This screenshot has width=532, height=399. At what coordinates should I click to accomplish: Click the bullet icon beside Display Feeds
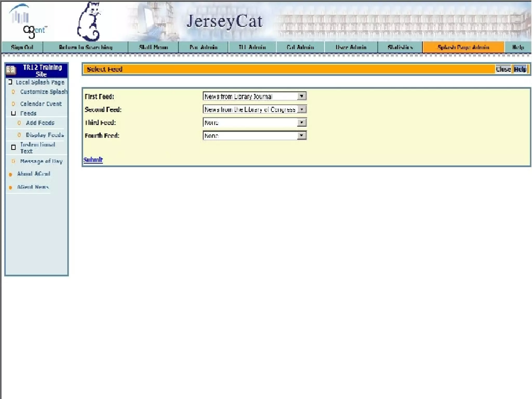(19, 135)
